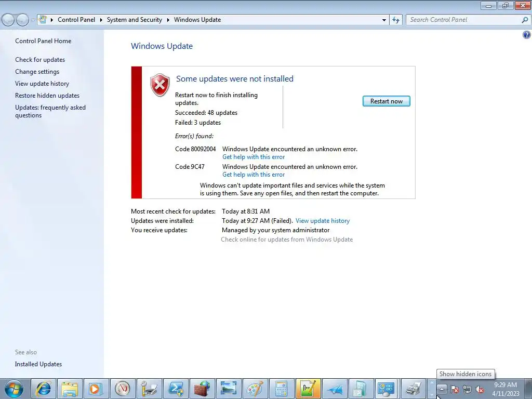Open Calculator from taskbar

point(281,389)
